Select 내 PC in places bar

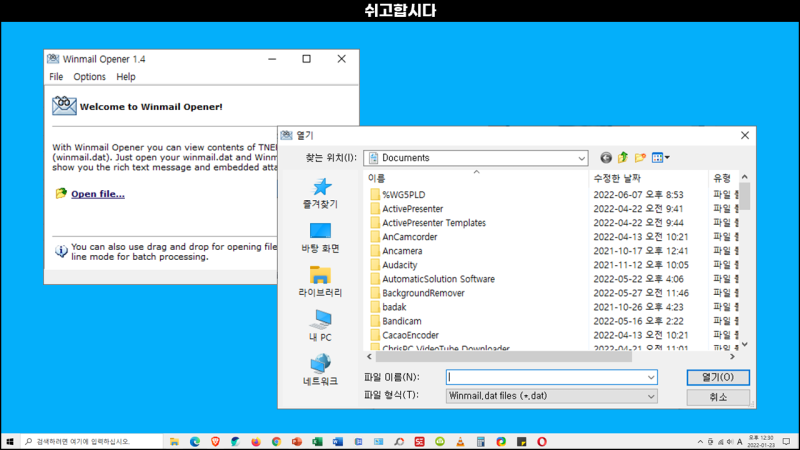[x=320, y=326]
